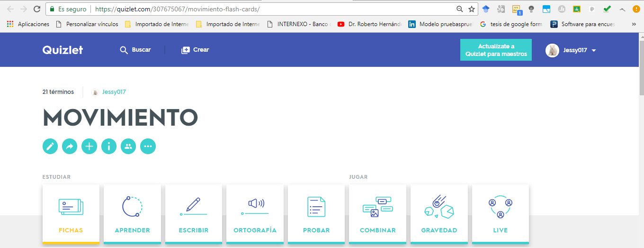The height and width of the screenshot is (248, 644).
Task: Select the Aprender study mode
Action: tap(132, 214)
